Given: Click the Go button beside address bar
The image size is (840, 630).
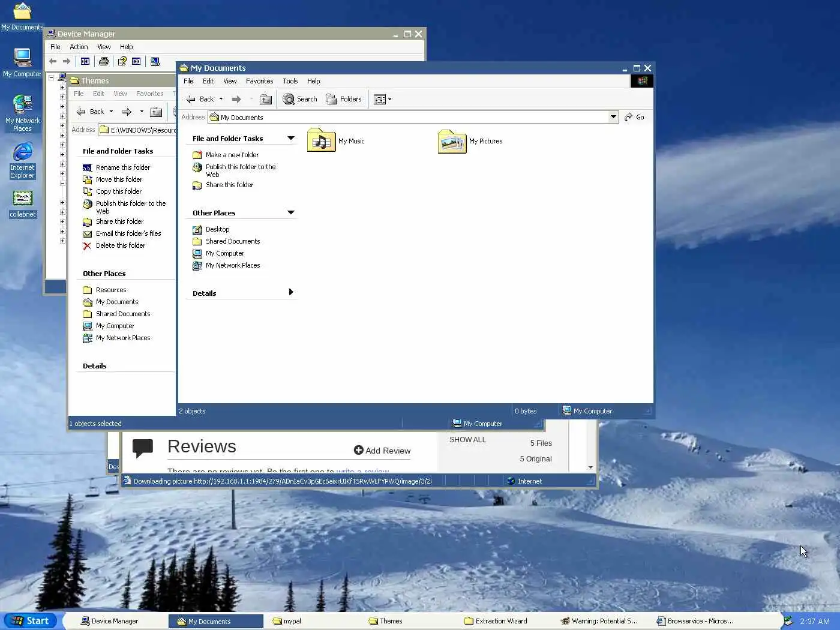Looking at the screenshot, I should coord(634,117).
